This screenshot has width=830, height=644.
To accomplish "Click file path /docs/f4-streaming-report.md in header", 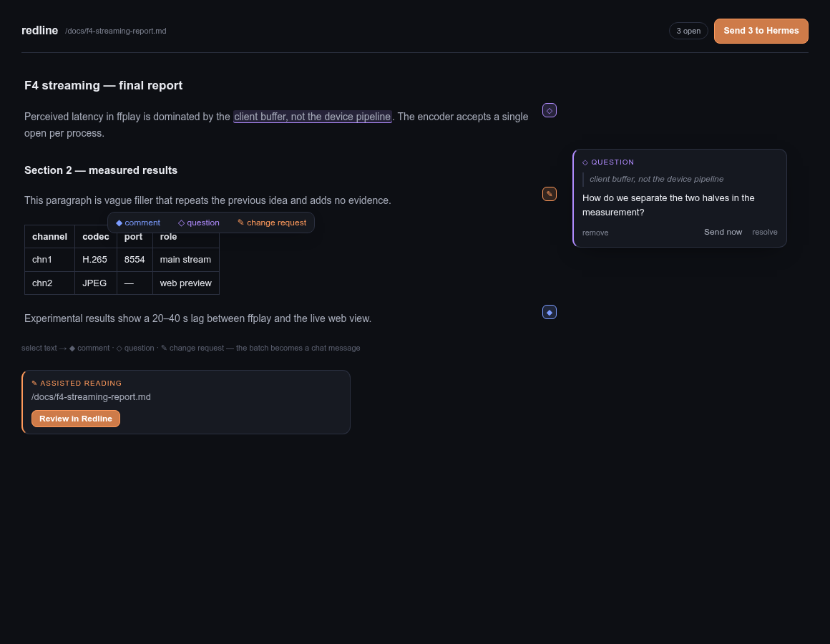I will coord(115,31).
